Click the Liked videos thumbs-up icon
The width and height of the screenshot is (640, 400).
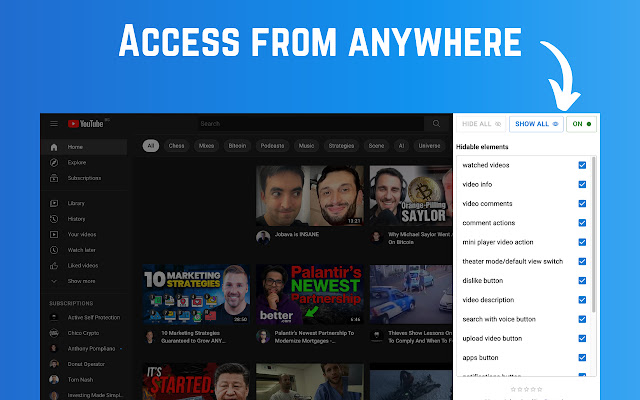point(54,266)
